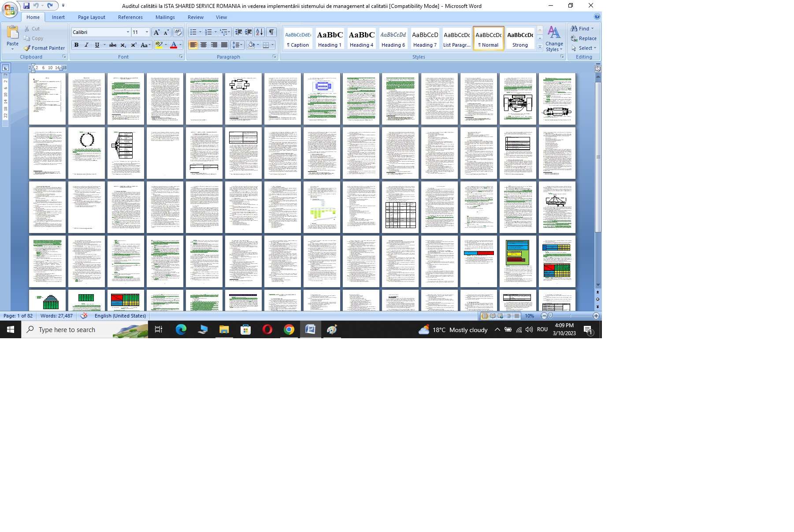This screenshot has height=532, width=794.
Task: Click the Superscript icon
Action: click(x=134, y=45)
